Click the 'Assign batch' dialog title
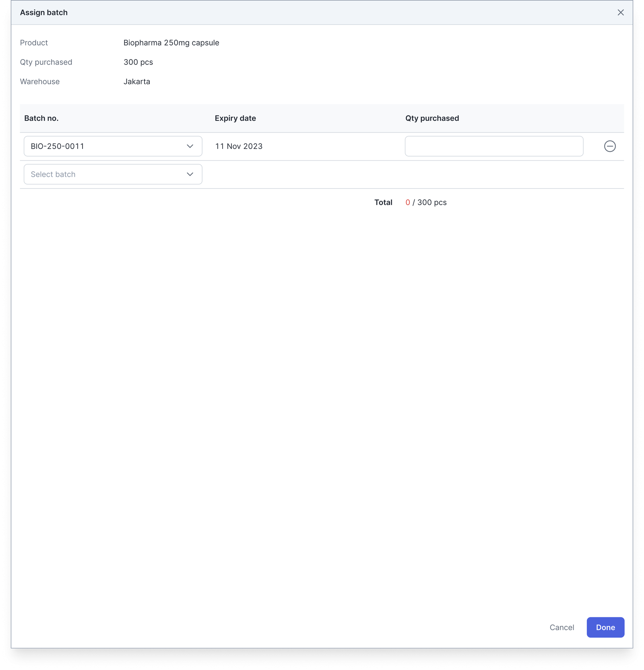 coord(44,12)
